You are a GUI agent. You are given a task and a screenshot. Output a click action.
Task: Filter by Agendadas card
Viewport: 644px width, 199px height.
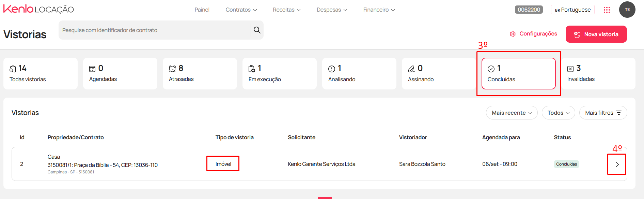pyautogui.click(x=120, y=73)
